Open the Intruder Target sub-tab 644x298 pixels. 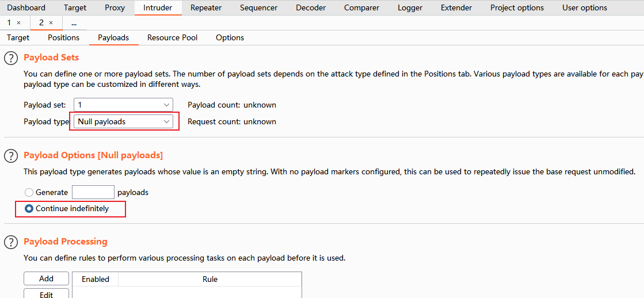pyautogui.click(x=18, y=38)
